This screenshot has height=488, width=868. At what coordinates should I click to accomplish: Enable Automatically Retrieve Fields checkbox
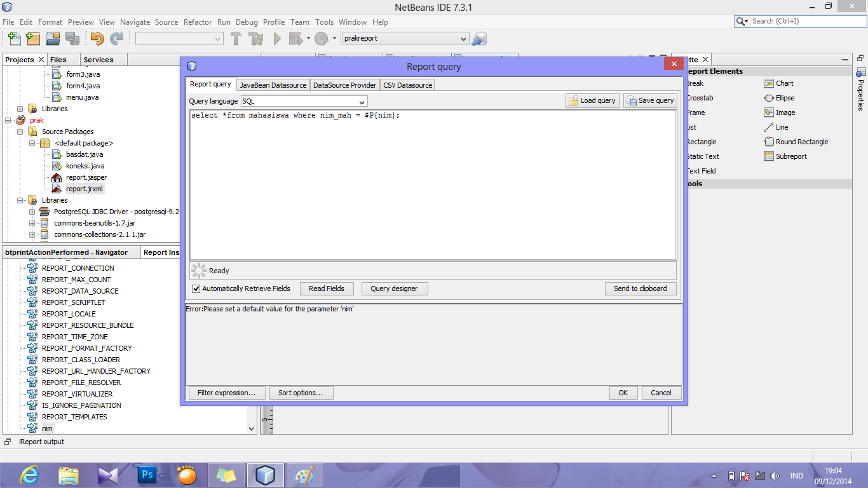[x=196, y=288]
